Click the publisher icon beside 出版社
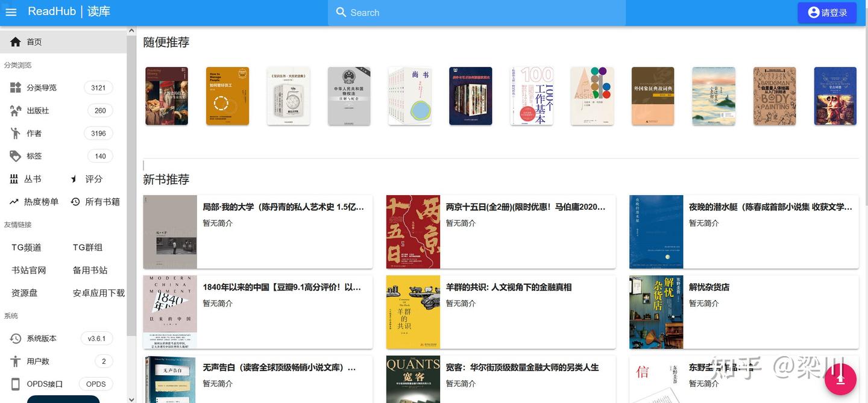The height and width of the screenshot is (403, 868). coord(15,110)
